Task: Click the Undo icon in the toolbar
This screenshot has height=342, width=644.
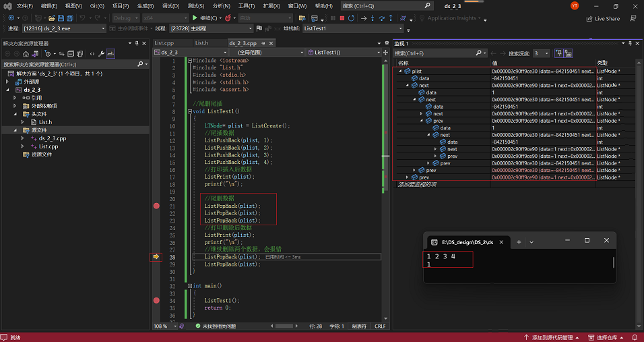Action: 83,18
